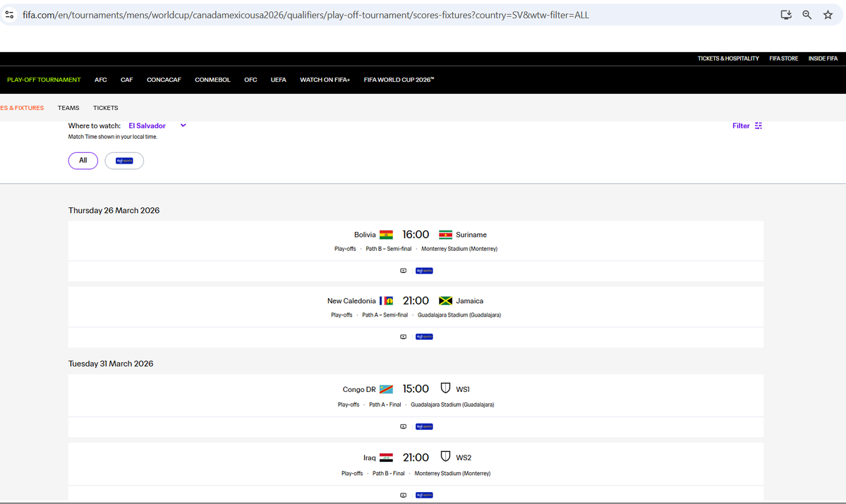Open the OFC menu item
The width and height of the screenshot is (846, 504).
point(250,80)
